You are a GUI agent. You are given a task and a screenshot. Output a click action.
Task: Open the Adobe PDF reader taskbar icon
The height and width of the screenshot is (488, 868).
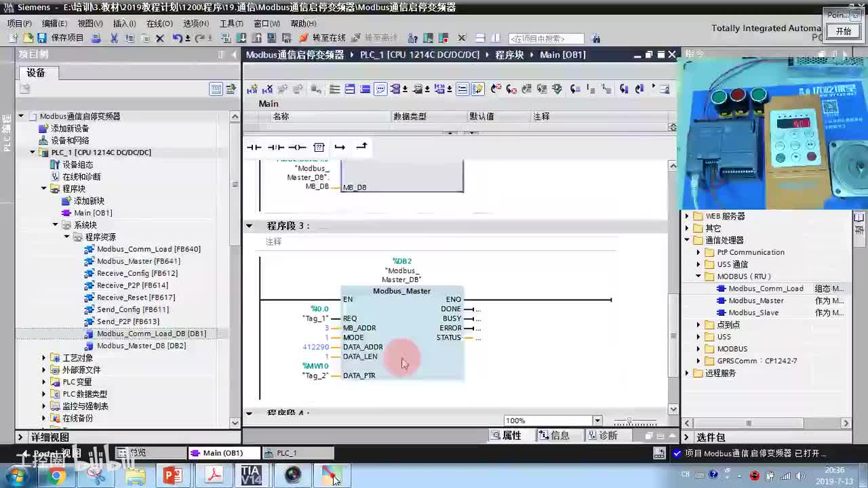click(x=214, y=474)
